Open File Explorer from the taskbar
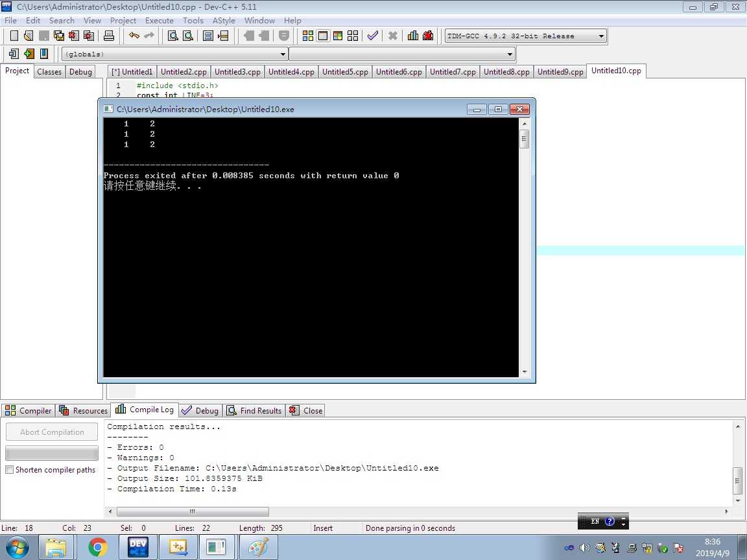The width and height of the screenshot is (747, 560). click(x=56, y=548)
